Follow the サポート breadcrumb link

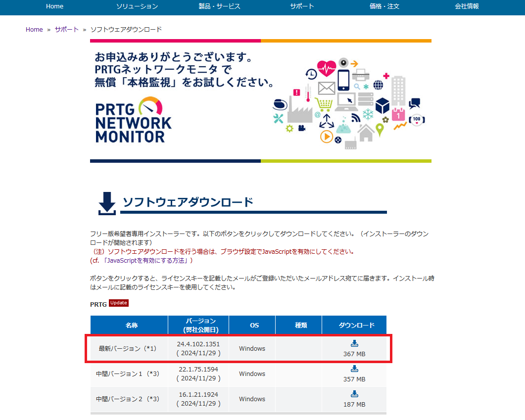coord(67,30)
